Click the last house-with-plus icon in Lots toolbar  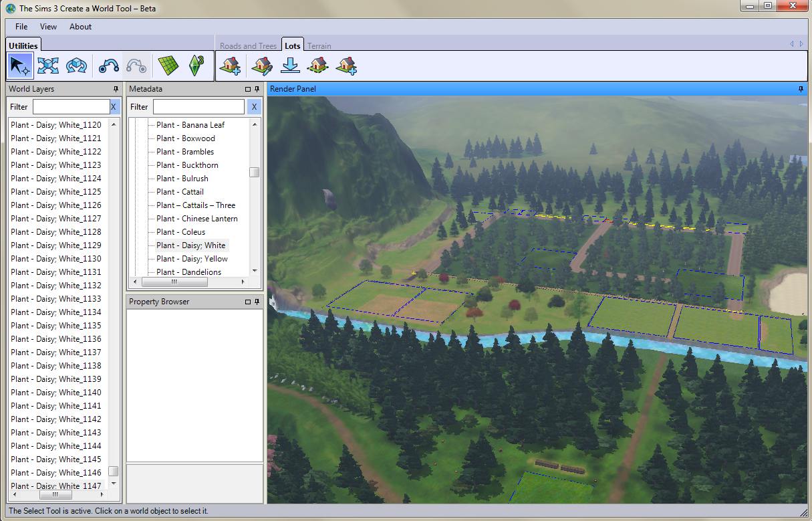tap(346, 66)
